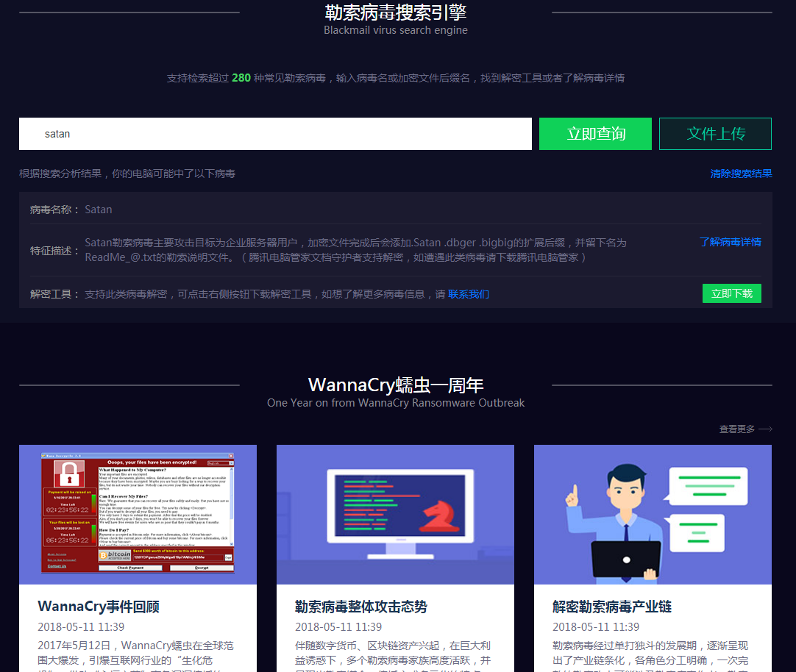The width and height of the screenshot is (796, 672).
Task: Click the date under 勒索病毒整体攻击态势
Action: [x=338, y=627]
